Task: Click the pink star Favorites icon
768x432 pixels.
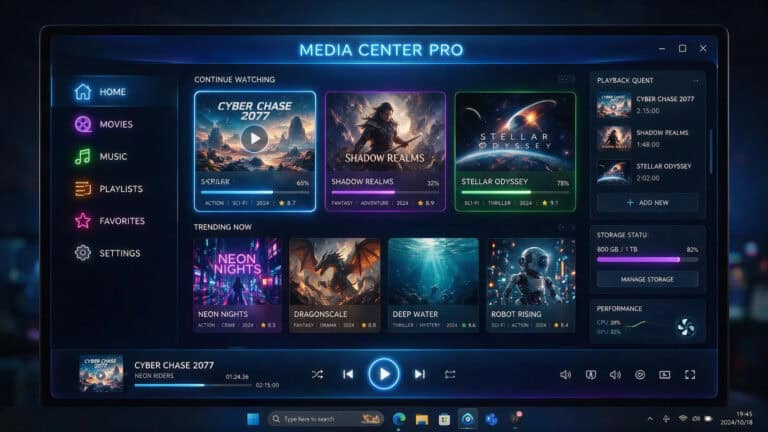Action: click(x=83, y=221)
